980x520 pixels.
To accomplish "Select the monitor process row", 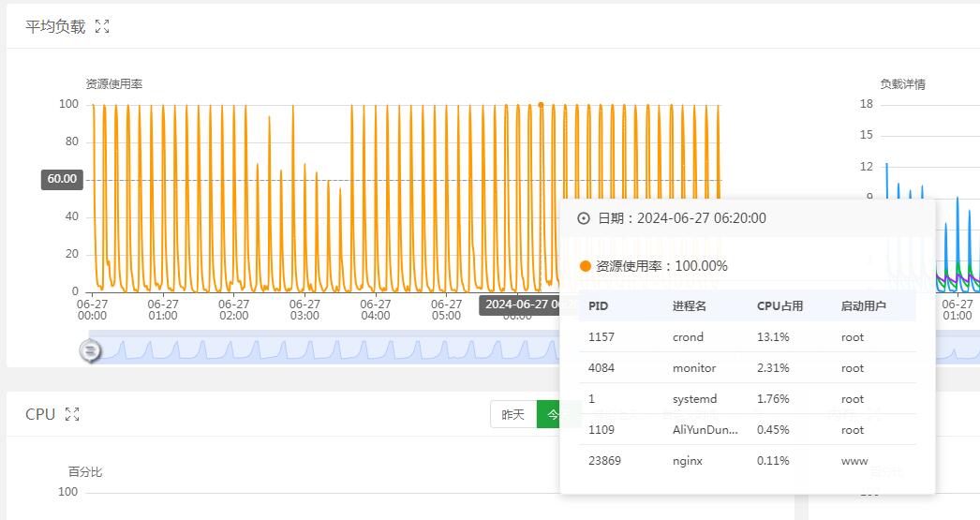I will click(x=748, y=368).
